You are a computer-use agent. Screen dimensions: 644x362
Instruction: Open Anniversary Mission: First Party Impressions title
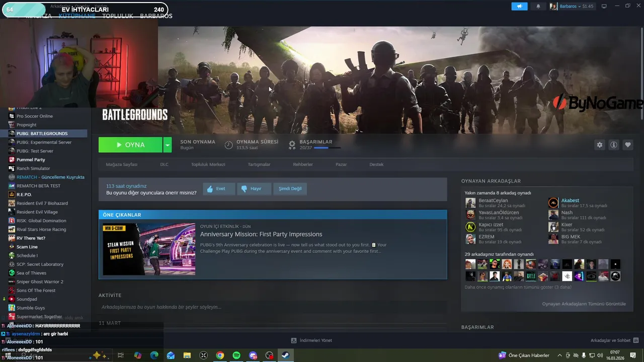pyautogui.click(x=261, y=234)
